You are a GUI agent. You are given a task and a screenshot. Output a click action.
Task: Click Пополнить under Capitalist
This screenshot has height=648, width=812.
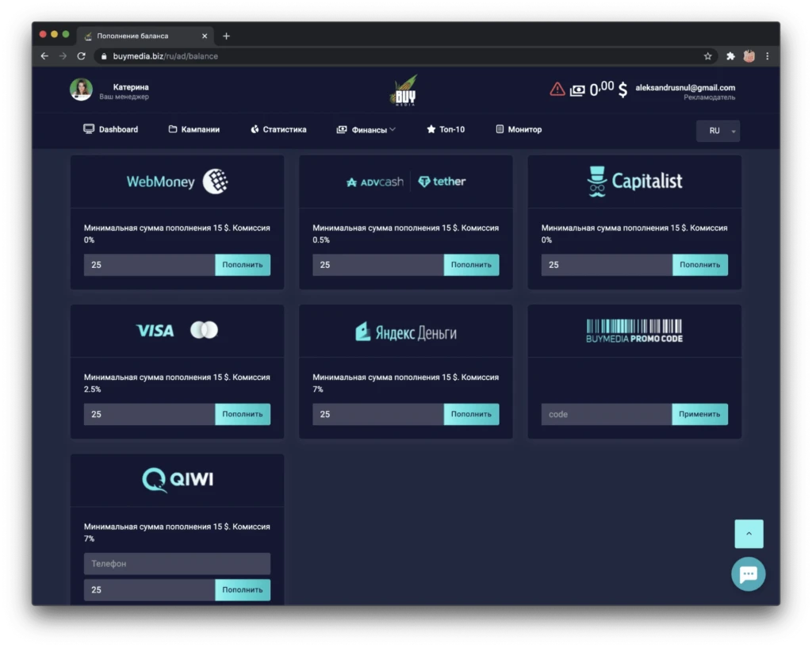click(x=700, y=265)
